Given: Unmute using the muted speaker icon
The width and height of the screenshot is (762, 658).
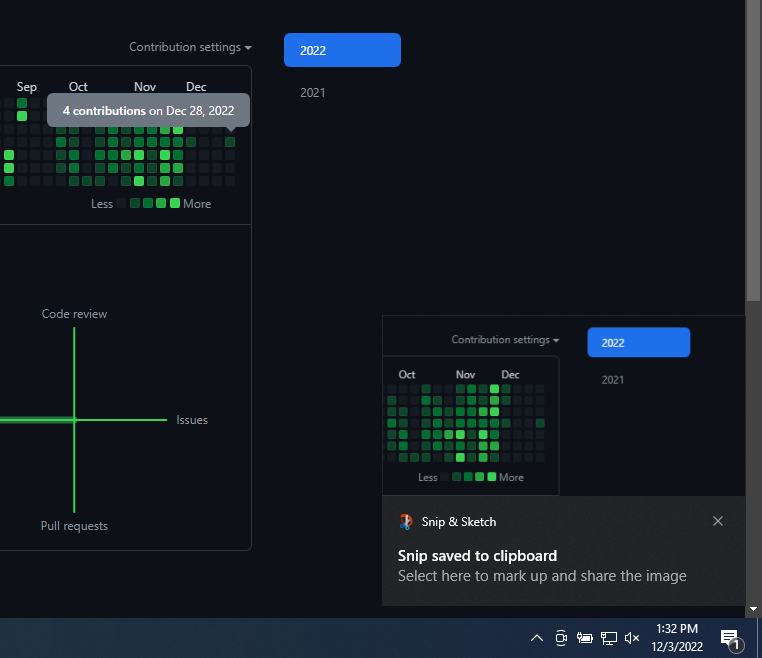Looking at the screenshot, I should [632, 638].
